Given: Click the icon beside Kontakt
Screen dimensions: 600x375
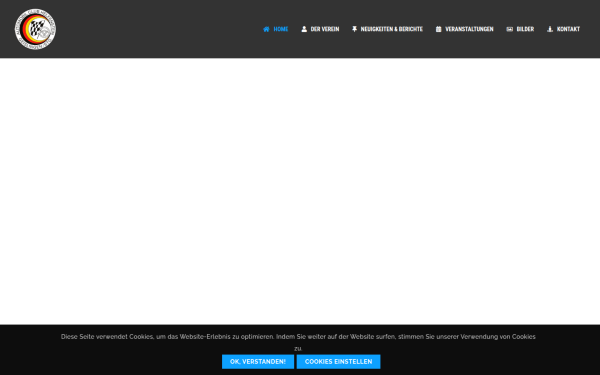Looking at the screenshot, I should [x=550, y=29].
